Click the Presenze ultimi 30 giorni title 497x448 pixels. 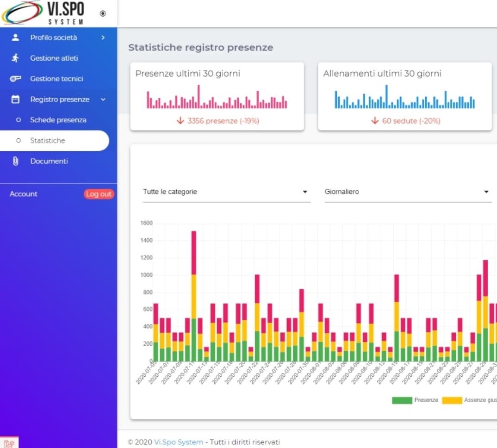187,73
